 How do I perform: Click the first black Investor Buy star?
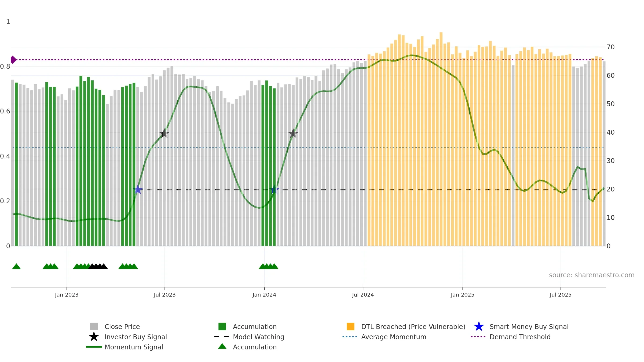(x=164, y=133)
